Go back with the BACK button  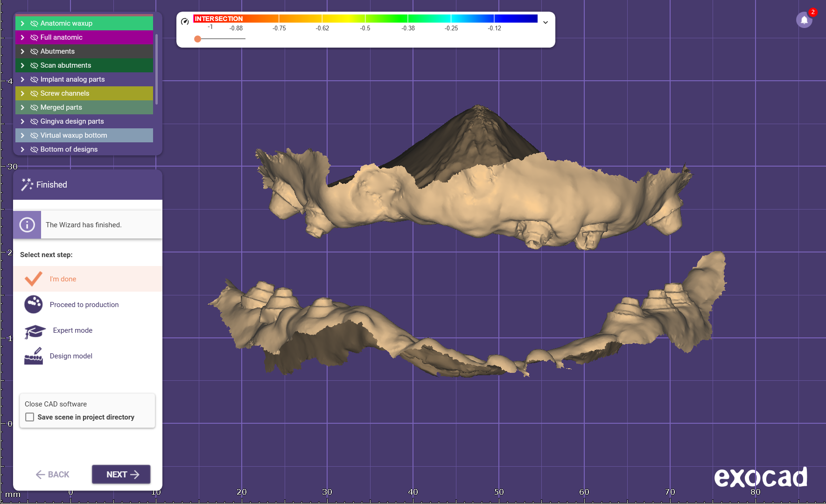pos(53,475)
